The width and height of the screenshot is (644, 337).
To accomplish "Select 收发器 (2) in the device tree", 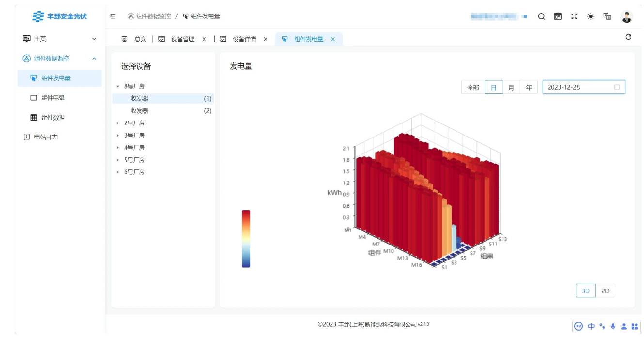I will tap(163, 111).
